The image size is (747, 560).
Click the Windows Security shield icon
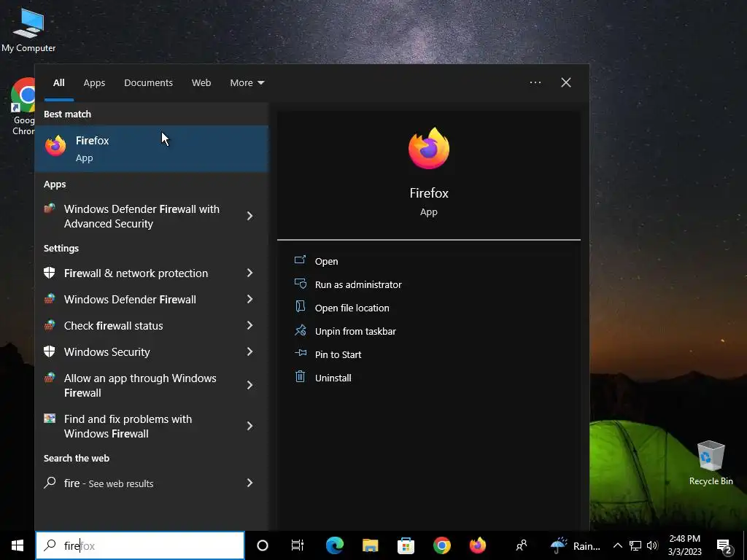[x=50, y=351]
